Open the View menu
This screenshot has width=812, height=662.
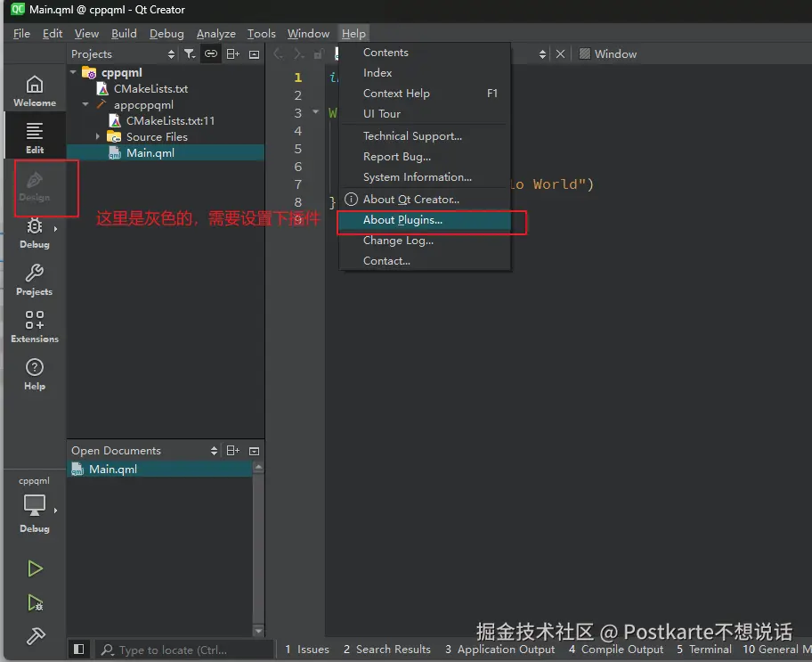pyautogui.click(x=86, y=34)
